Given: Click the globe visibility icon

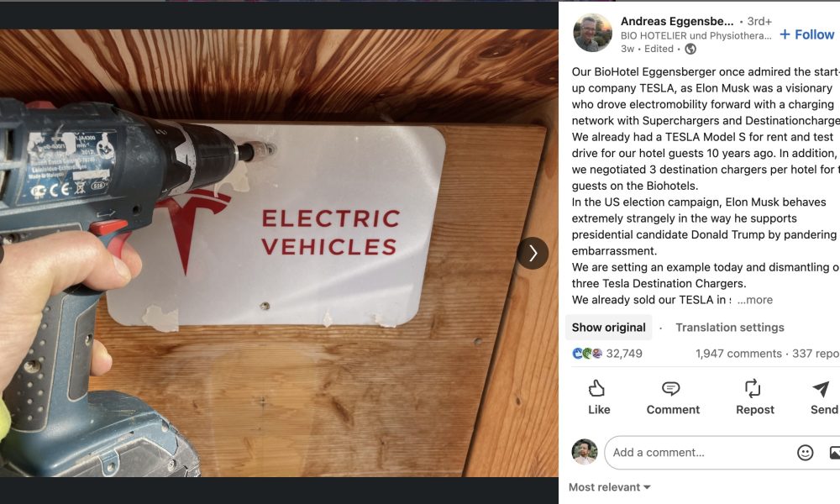Looking at the screenshot, I should [690, 50].
